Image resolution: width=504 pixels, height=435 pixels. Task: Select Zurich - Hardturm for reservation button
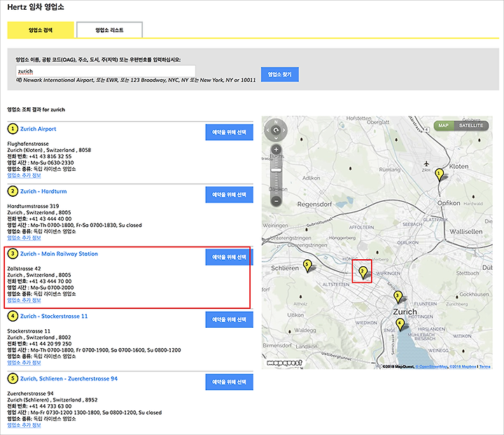pos(229,195)
